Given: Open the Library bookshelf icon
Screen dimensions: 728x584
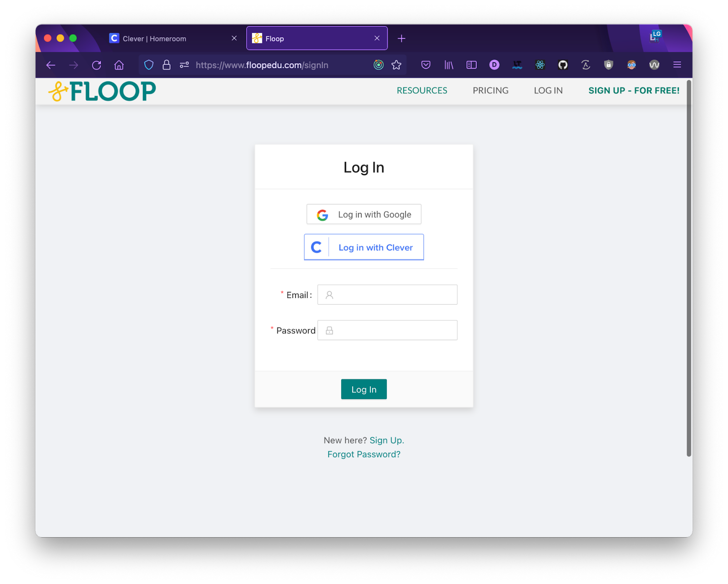Looking at the screenshot, I should [449, 65].
